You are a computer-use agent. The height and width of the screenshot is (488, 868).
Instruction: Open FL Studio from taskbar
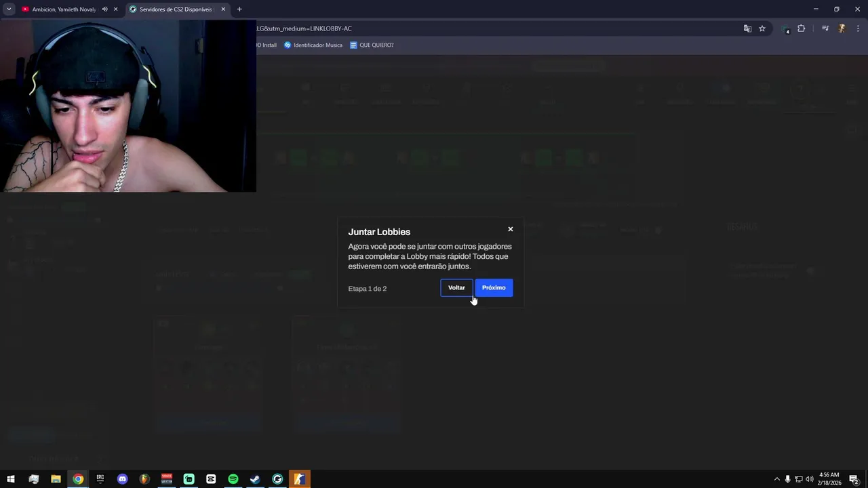(144, 479)
